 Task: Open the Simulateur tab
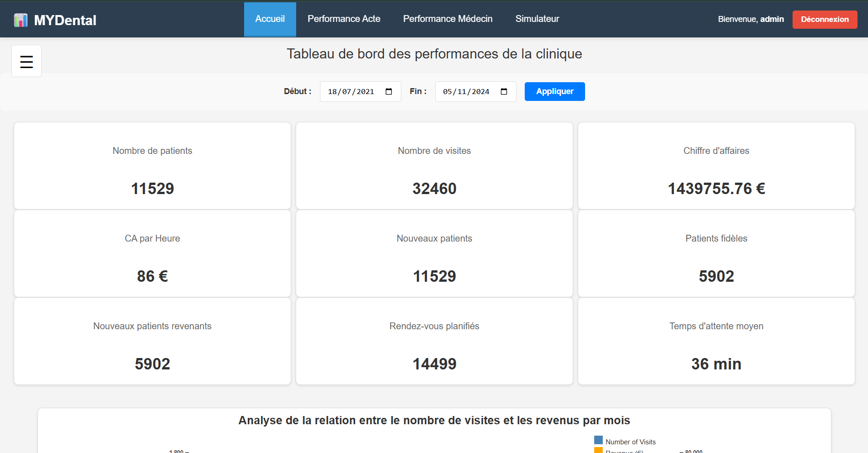point(537,19)
